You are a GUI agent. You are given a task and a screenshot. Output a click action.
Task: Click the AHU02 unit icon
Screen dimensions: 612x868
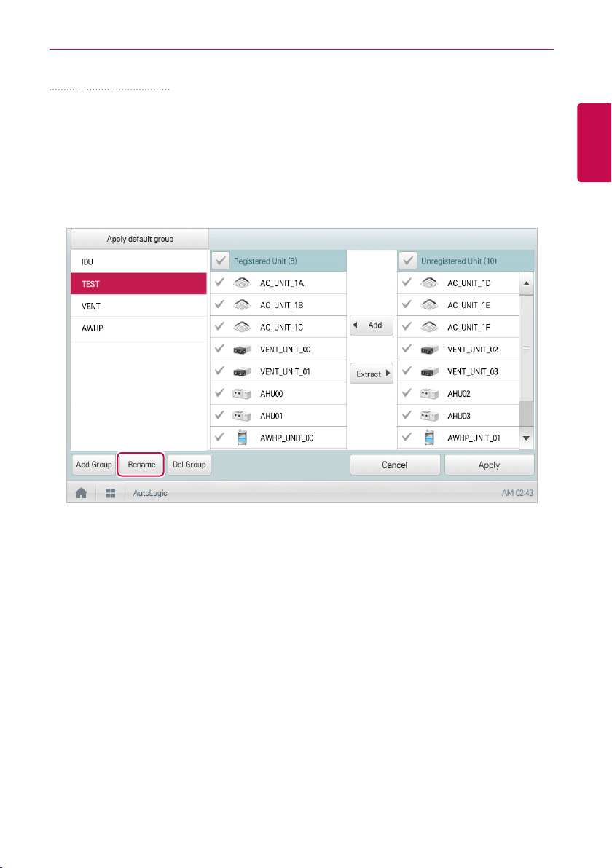(429, 394)
